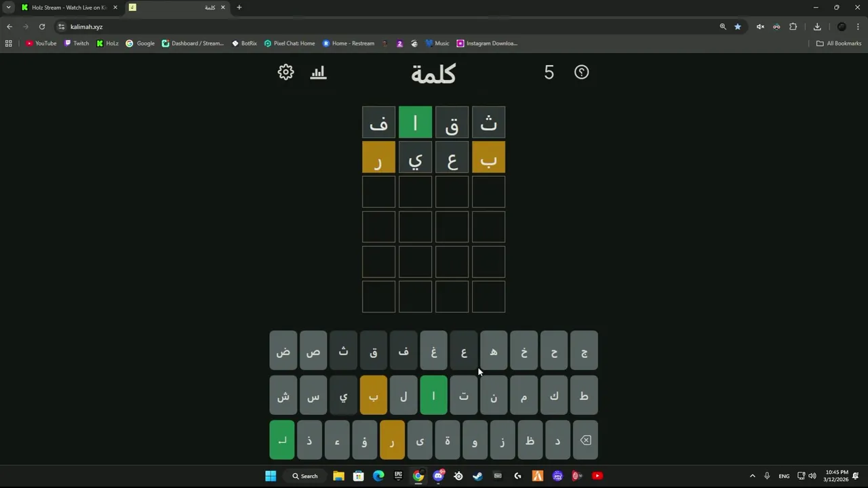868x488 pixels.
Task: Tap the ك key on the keyboard
Action: click(x=554, y=395)
